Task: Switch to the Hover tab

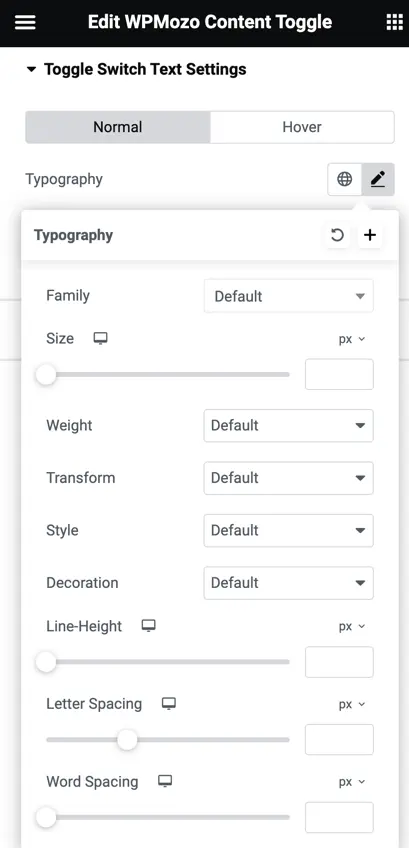Action: [302, 127]
